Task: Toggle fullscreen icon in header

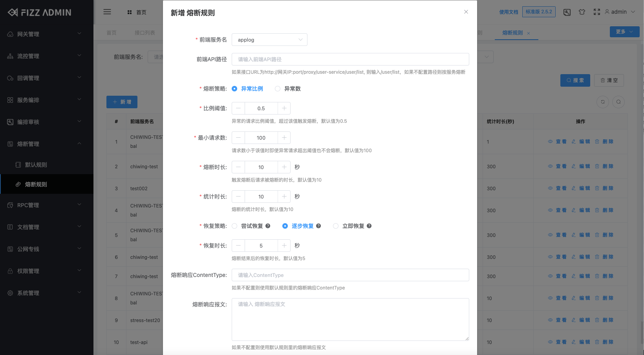Action: [597, 12]
